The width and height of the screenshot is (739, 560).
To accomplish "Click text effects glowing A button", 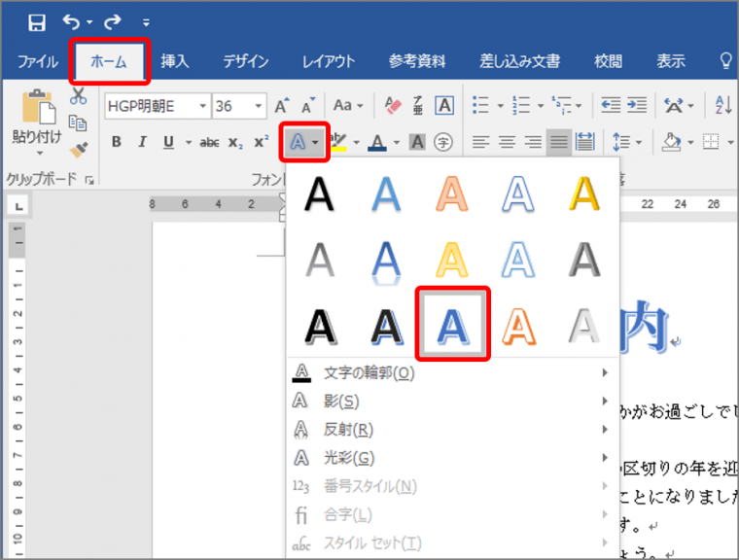I will tap(298, 141).
